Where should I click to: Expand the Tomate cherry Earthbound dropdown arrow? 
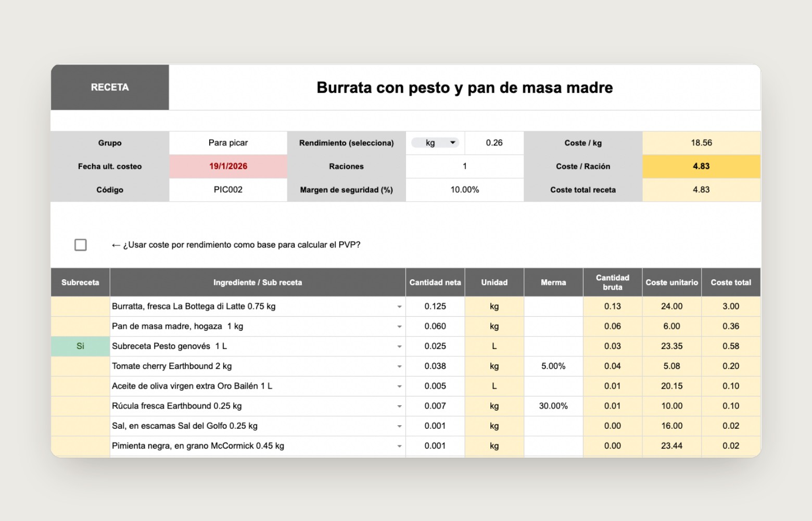399,366
